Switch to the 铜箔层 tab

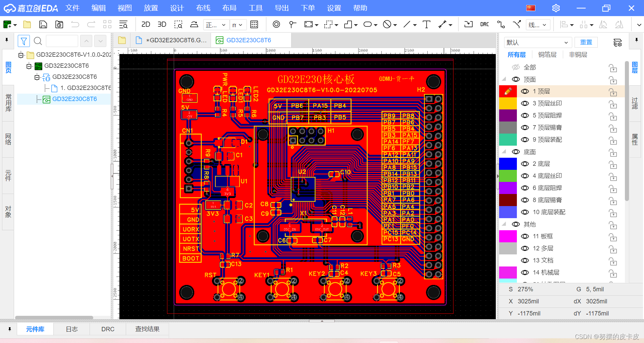(547, 54)
